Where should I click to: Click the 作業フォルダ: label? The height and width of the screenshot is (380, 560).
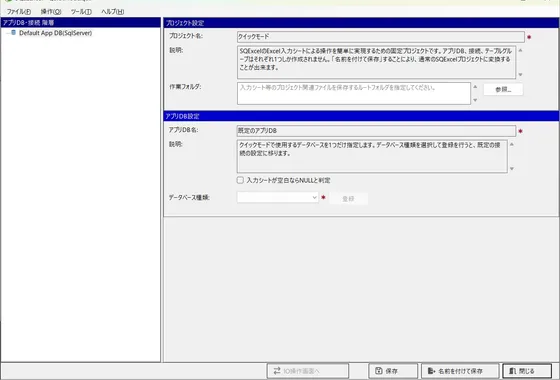click(x=185, y=87)
